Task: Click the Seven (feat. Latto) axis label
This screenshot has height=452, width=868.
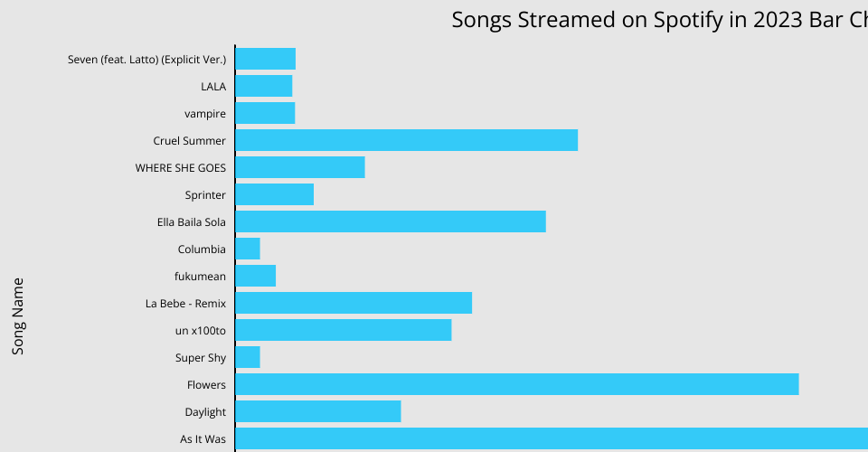Action: coord(146,60)
